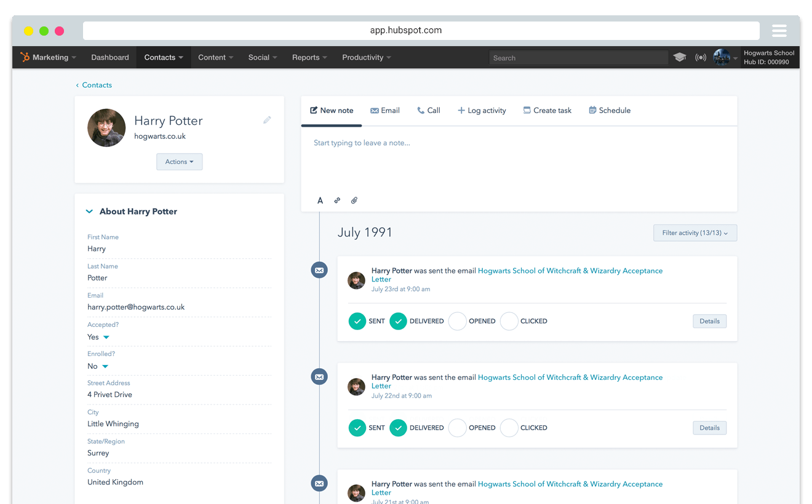The width and height of the screenshot is (812, 504).
Task: Insert a link using the chain icon
Action: click(x=337, y=200)
